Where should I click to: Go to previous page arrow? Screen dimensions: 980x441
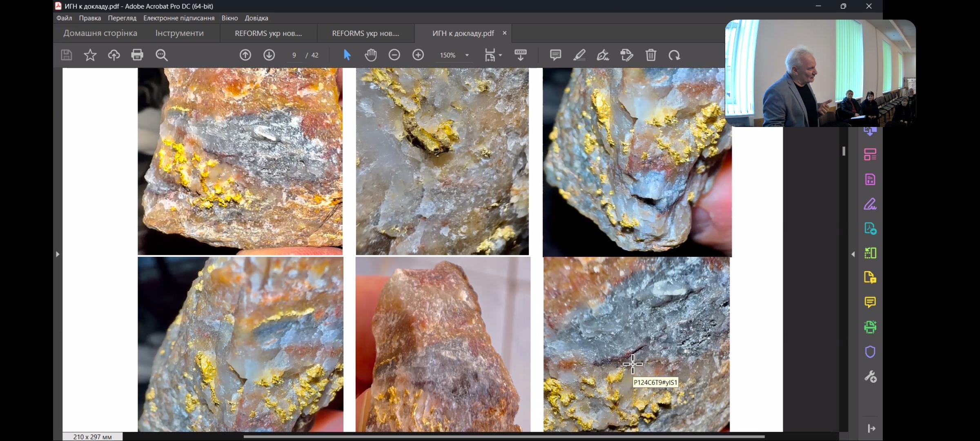245,55
